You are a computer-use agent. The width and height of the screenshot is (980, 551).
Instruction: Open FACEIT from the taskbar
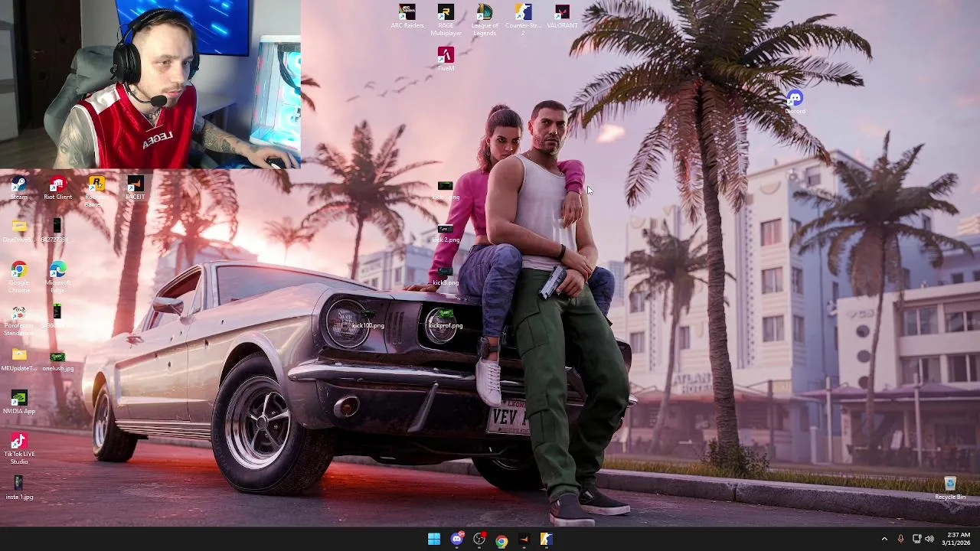click(x=524, y=540)
